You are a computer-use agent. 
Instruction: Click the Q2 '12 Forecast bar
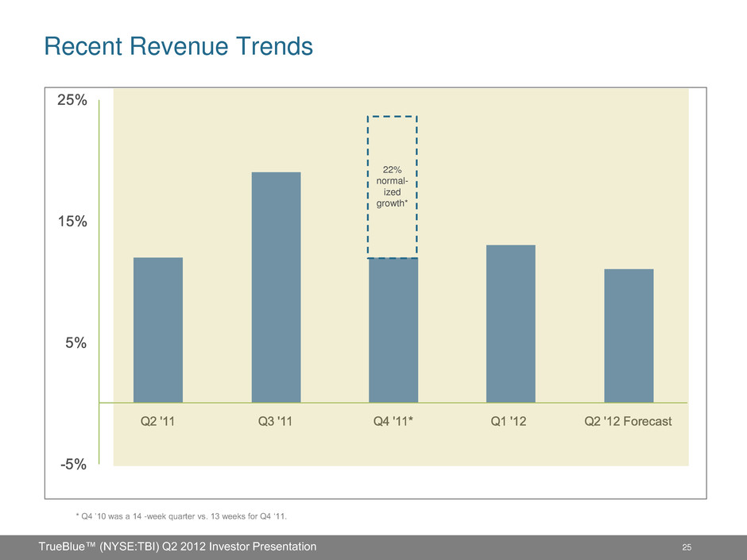tap(629, 335)
